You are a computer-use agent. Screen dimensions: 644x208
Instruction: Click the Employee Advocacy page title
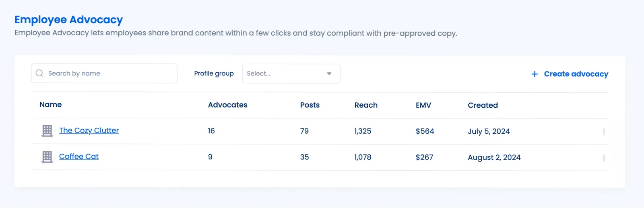(68, 20)
